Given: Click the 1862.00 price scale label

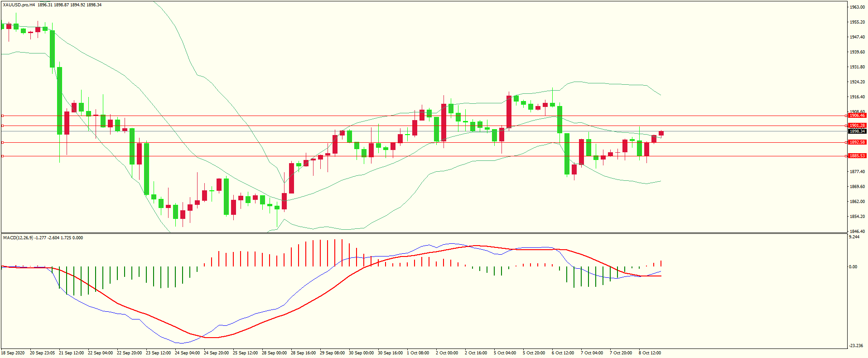Looking at the screenshot, I should tap(858, 202).
